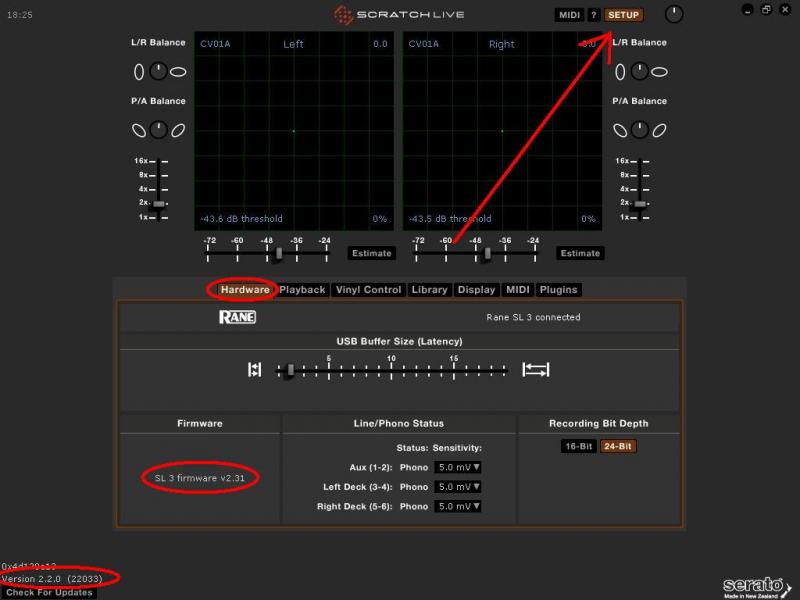Click the Scratch Live logo icon
Viewport: 800px width, 600px height.
coord(343,15)
